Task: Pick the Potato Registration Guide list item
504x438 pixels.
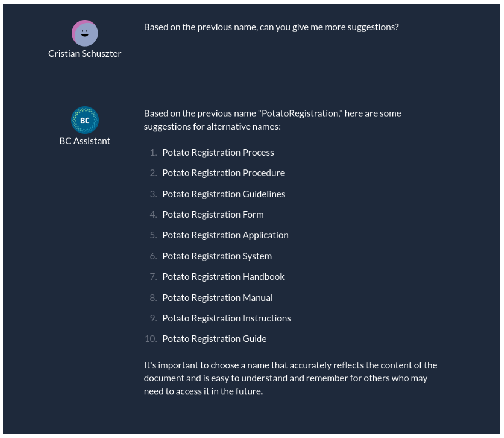Action: (x=214, y=339)
